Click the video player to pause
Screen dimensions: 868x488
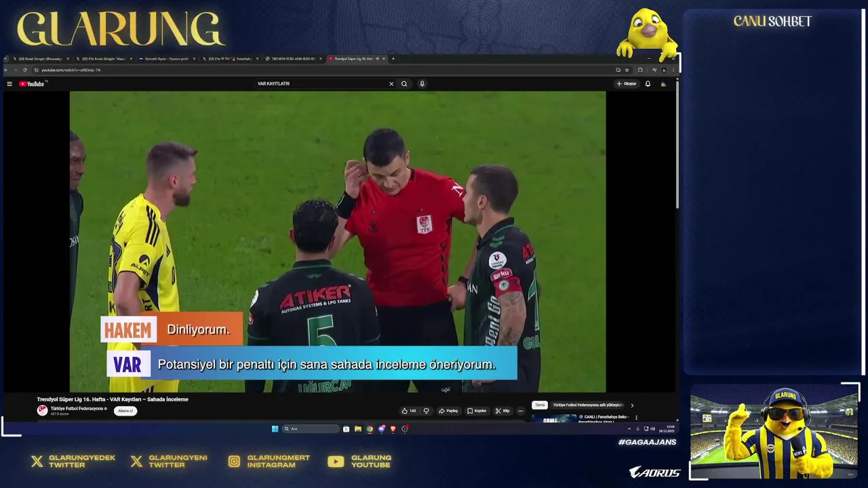tap(338, 241)
